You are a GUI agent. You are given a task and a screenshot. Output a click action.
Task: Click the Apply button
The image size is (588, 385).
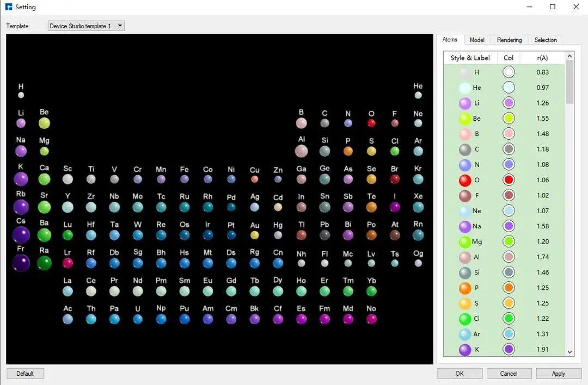pos(559,374)
